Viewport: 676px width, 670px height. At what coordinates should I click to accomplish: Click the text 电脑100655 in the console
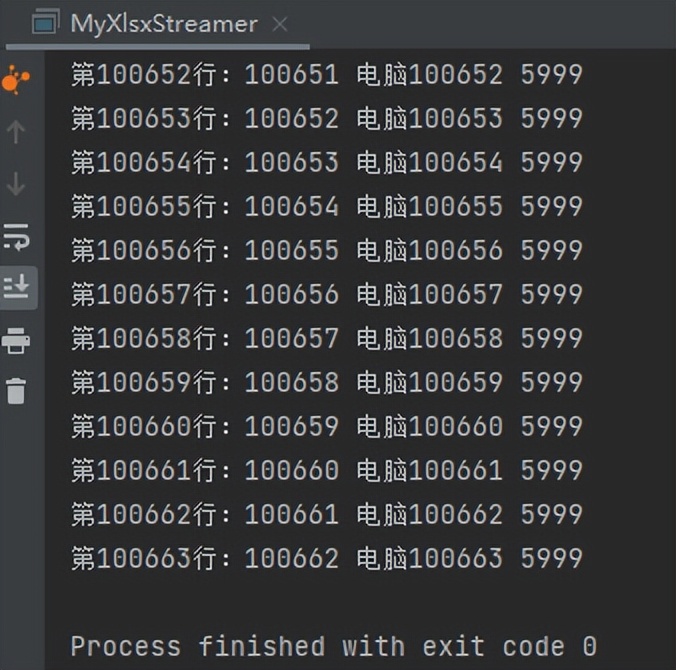click(x=429, y=206)
